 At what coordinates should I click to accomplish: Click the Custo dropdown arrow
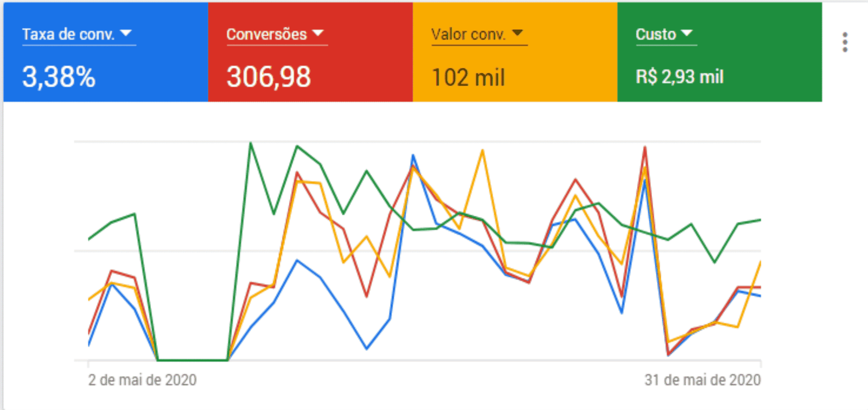(x=687, y=33)
